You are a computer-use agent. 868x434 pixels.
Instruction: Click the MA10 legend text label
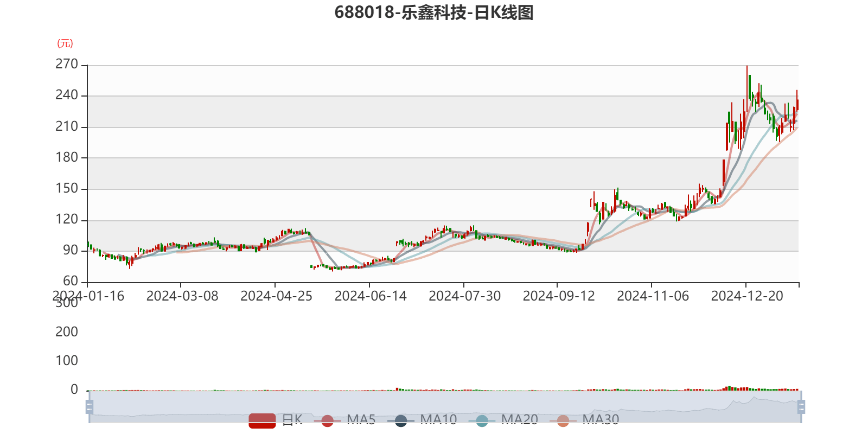[x=438, y=419]
